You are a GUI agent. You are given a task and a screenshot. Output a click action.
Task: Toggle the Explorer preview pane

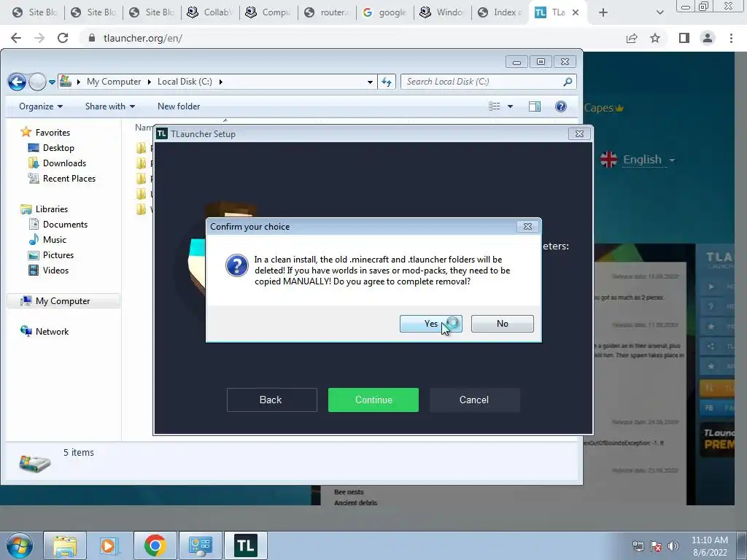(x=535, y=106)
